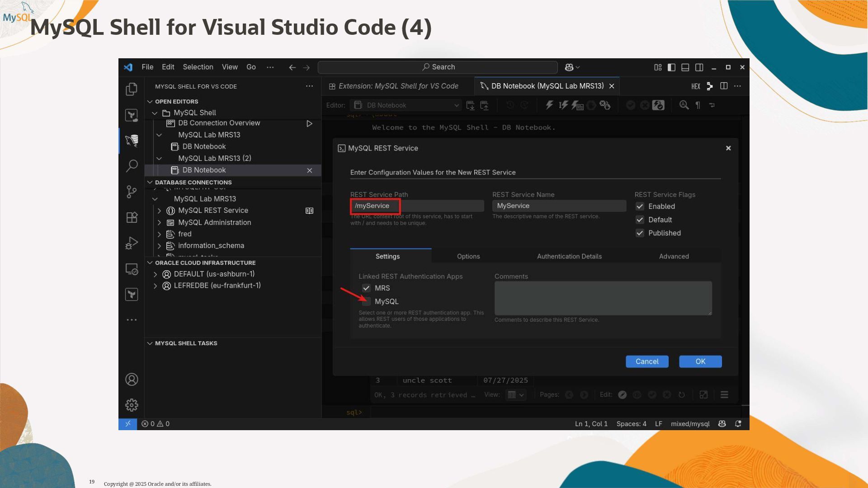Click the Manage gear icon
Viewport: 868px width, 488px height.
[x=132, y=405]
